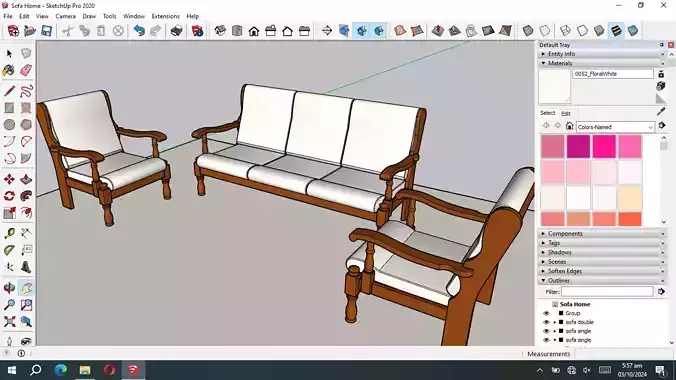This screenshot has width=676, height=380.
Task: Pick the Polygon tool
Action: tap(26, 125)
